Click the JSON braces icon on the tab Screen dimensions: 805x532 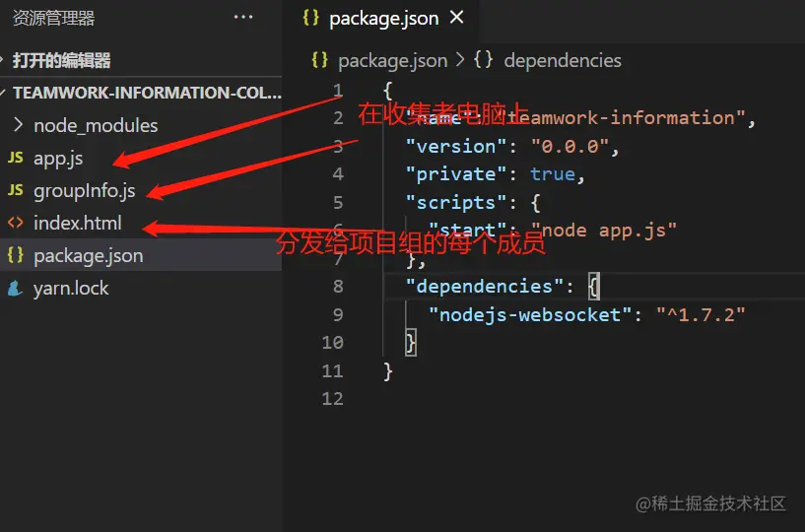point(310,18)
